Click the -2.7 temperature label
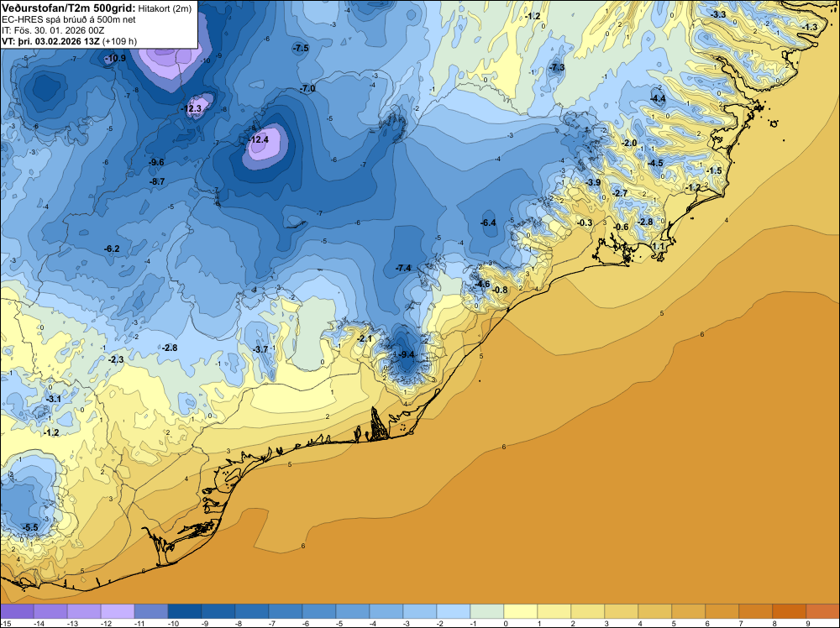This screenshot has width=840, height=628. (x=620, y=193)
